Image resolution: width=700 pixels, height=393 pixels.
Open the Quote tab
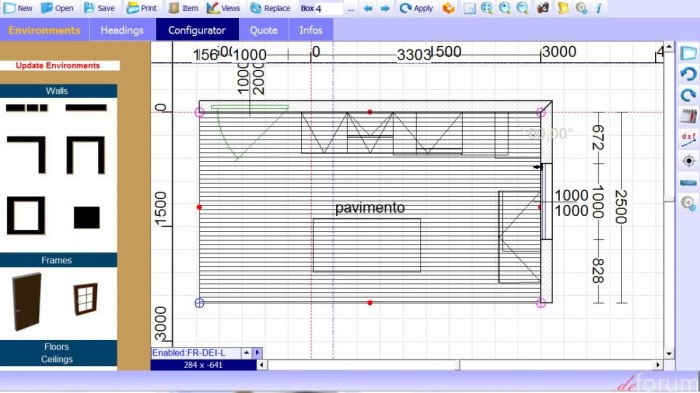(263, 30)
